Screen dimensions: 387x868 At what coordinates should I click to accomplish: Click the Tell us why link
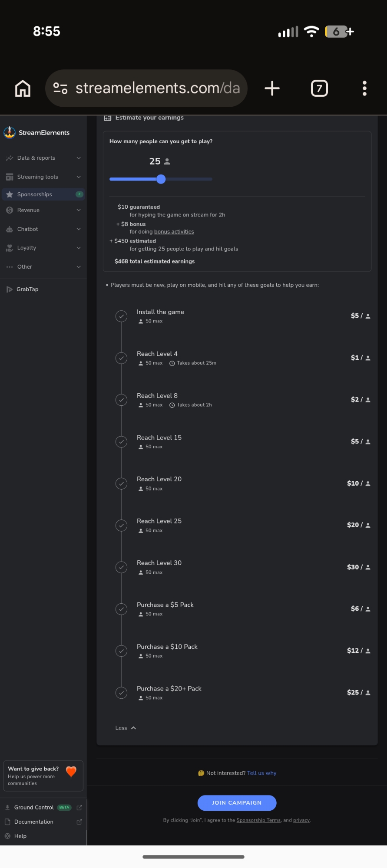point(261,773)
